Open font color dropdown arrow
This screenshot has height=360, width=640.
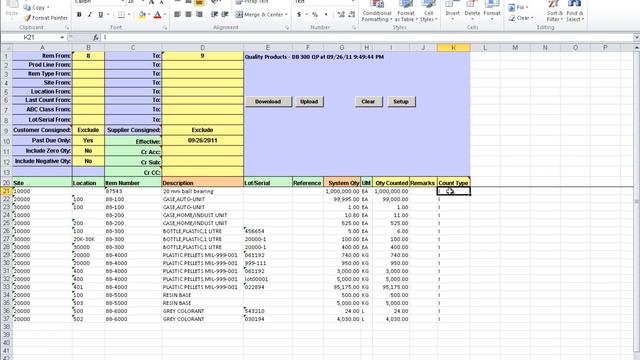pyautogui.click(x=164, y=15)
